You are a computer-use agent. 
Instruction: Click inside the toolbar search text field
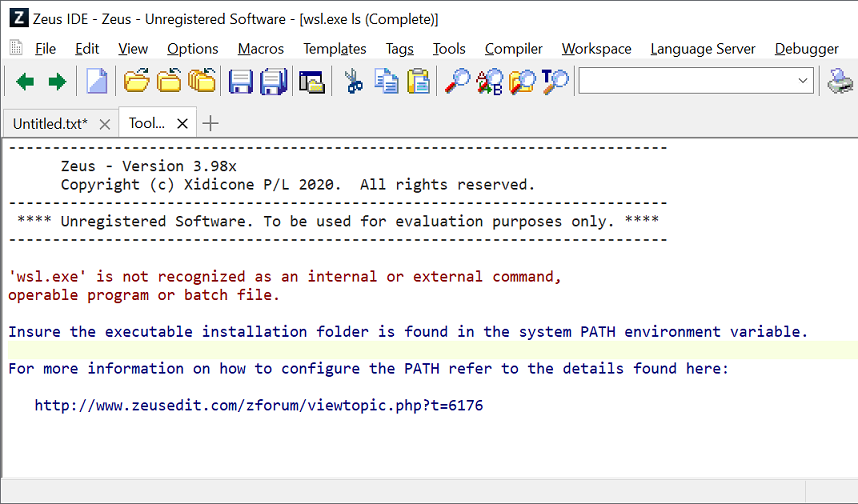686,81
